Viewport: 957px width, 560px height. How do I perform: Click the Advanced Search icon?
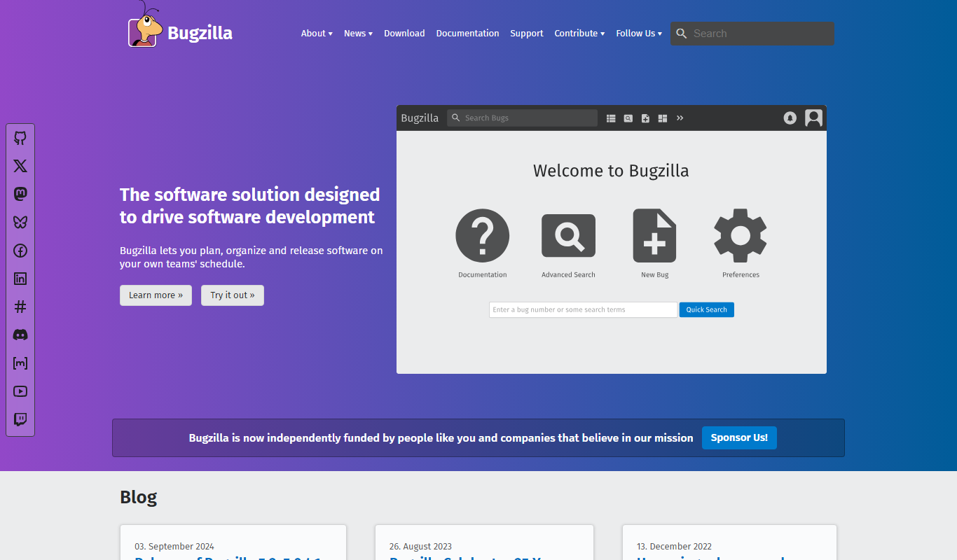(x=568, y=235)
